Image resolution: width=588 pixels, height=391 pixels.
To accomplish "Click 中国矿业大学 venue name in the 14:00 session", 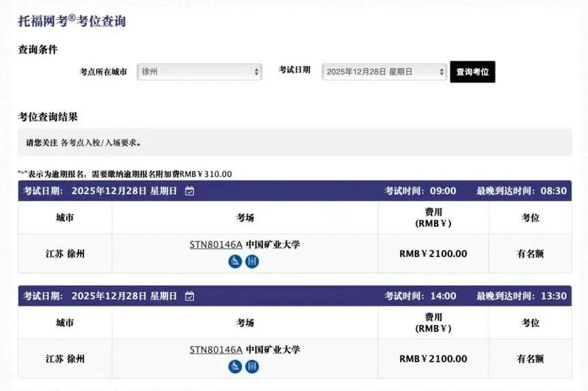I will pyautogui.click(x=273, y=350).
